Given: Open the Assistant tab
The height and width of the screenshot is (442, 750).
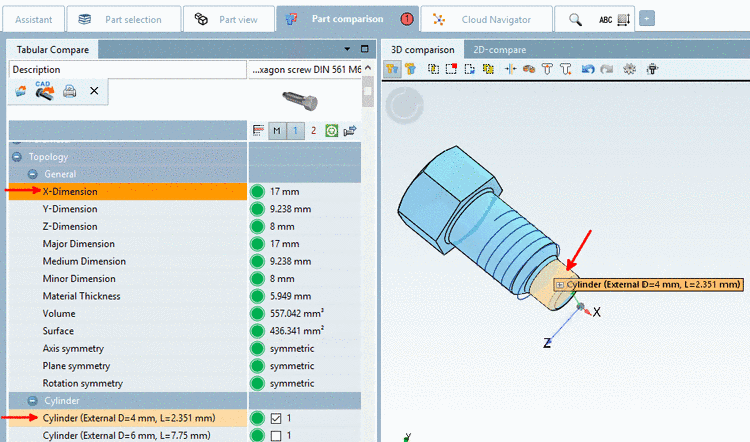Looking at the screenshot, I should pos(33,20).
